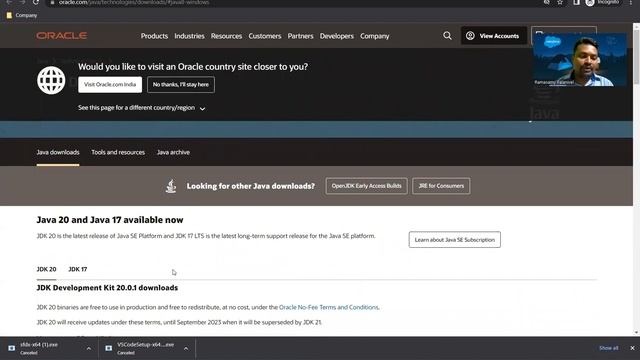Viewport: 640px width, 360px height.
Task: Open the browser three-dot menu
Action: click(x=630, y=2)
